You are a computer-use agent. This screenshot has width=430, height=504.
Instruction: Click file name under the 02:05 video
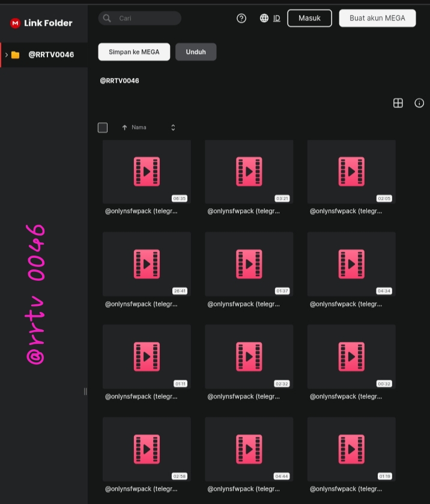click(346, 211)
